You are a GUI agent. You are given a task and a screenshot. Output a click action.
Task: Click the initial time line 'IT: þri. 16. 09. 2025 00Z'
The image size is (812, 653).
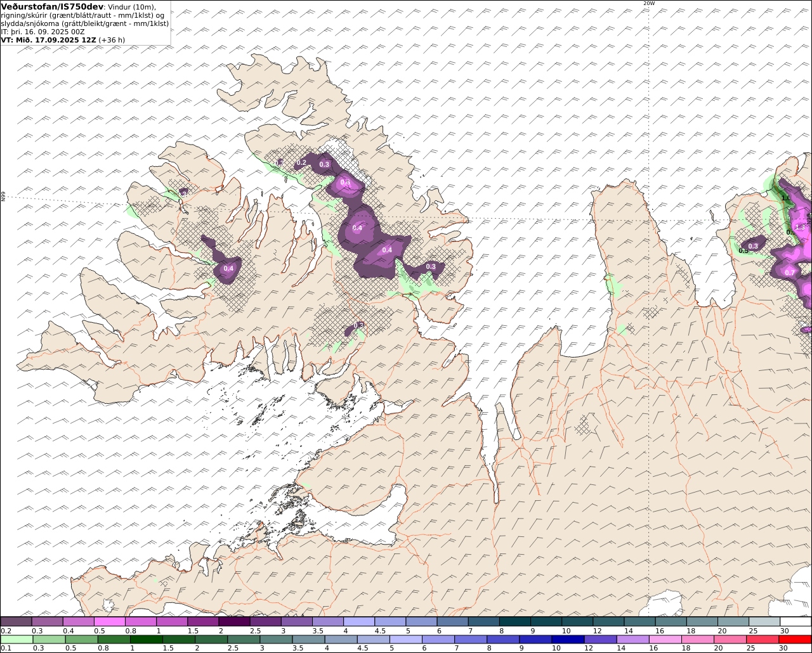(x=43, y=31)
